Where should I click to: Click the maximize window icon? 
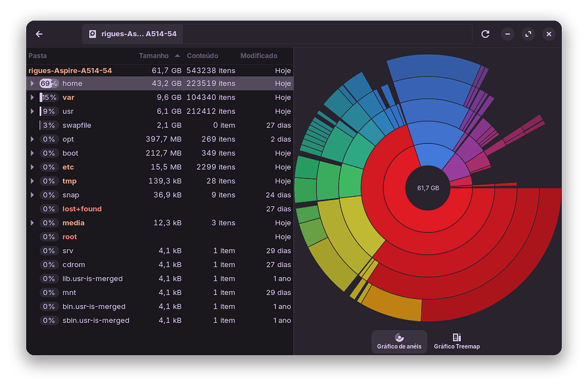(528, 34)
